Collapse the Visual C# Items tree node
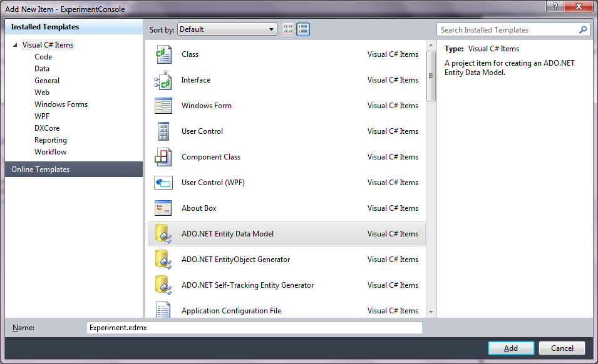598x364 pixels. pos(15,45)
